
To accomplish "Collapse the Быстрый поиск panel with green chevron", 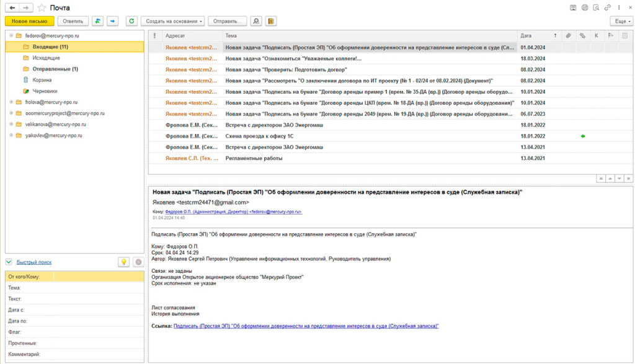I will 9,262.
